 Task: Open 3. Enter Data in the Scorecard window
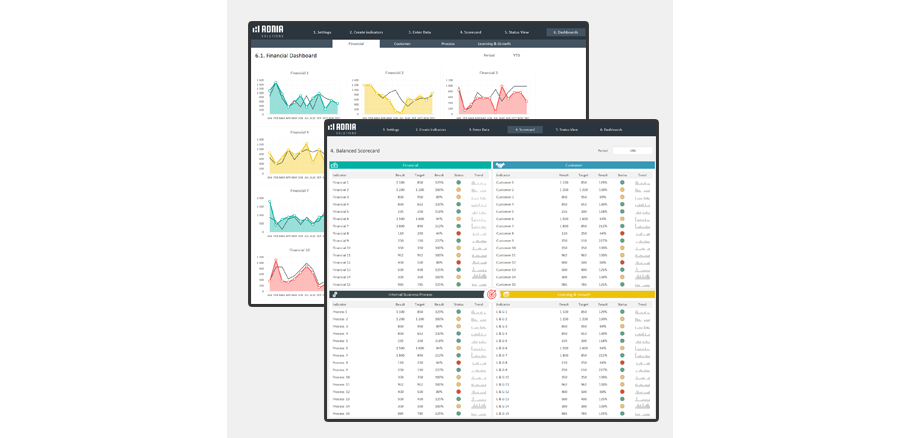[479, 130]
